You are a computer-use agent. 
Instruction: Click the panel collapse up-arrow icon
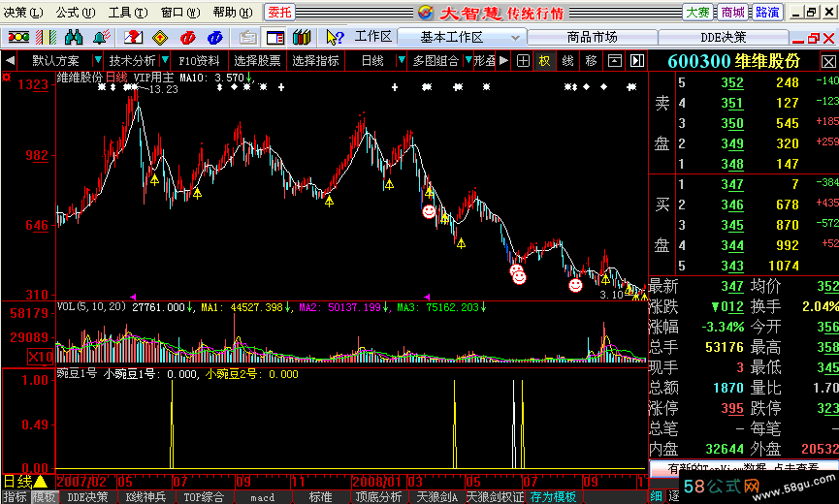(x=614, y=61)
